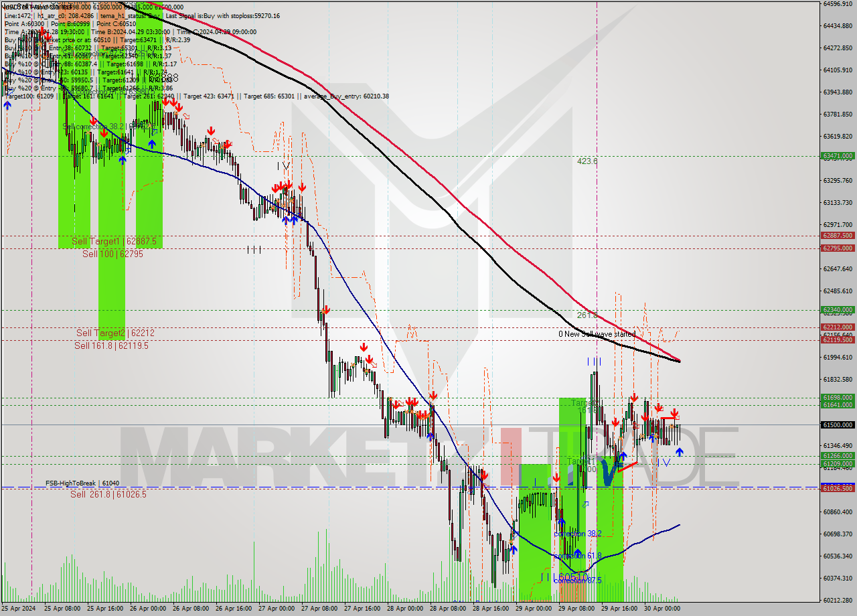857x616 pixels.
Task: Select the 25 Apr 08:00 time label
Action: (x=61, y=609)
